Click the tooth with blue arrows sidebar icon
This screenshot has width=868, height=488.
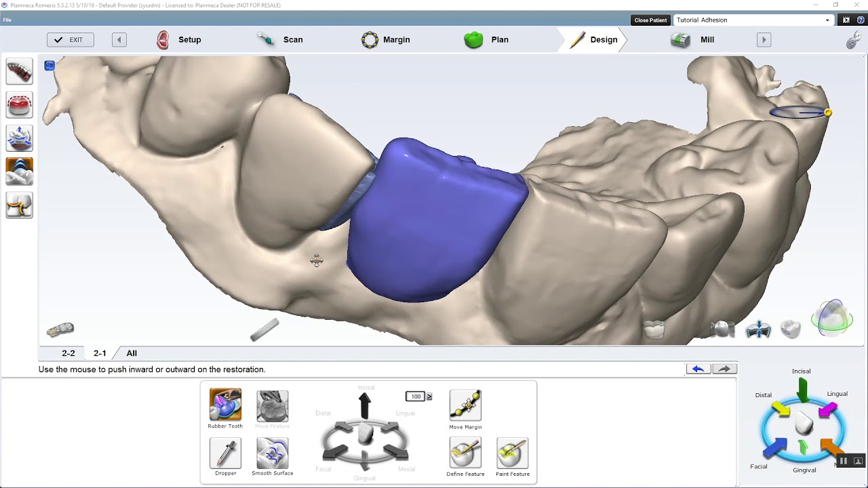(x=19, y=138)
